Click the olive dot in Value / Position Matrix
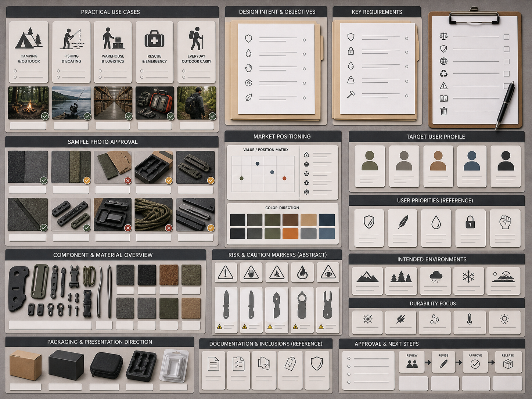This screenshot has width=532, height=399. coord(241,178)
